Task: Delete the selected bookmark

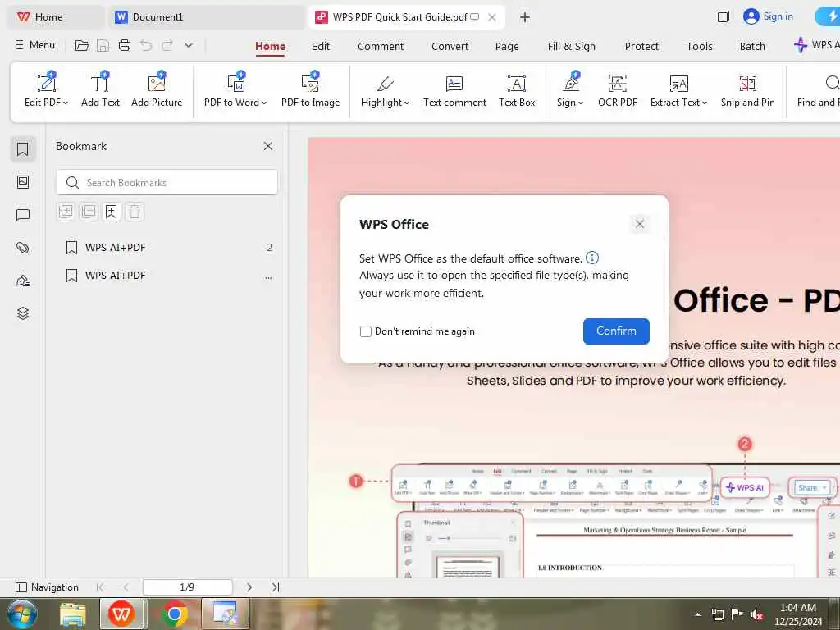Action: (135, 212)
